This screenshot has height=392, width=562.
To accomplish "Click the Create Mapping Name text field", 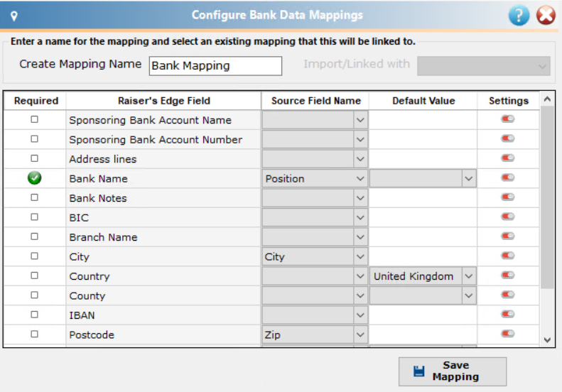I will pos(215,66).
